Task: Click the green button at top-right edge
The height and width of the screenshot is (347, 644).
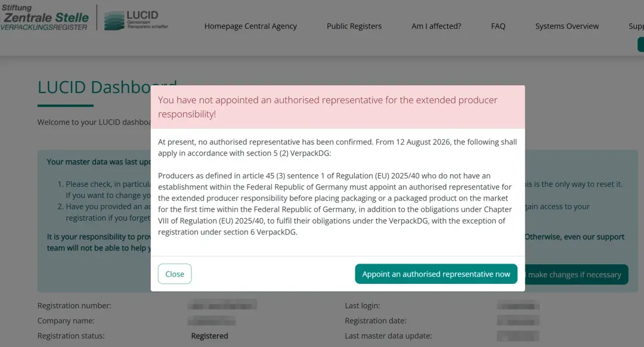Action: [640, 44]
